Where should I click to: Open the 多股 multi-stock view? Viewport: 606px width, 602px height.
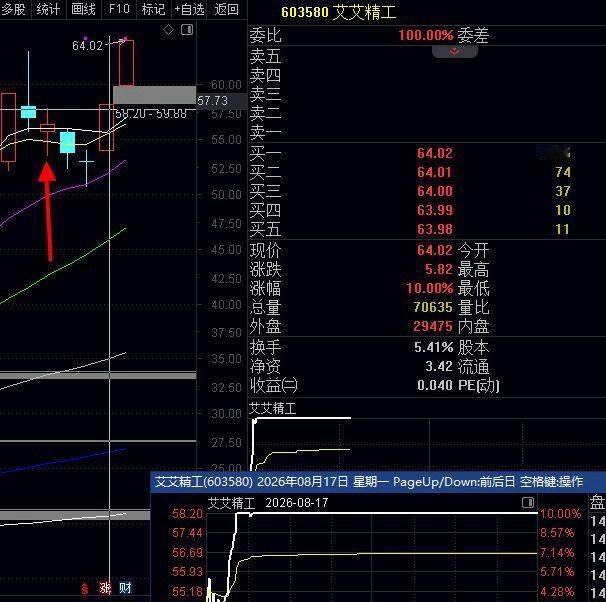[13, 9]
